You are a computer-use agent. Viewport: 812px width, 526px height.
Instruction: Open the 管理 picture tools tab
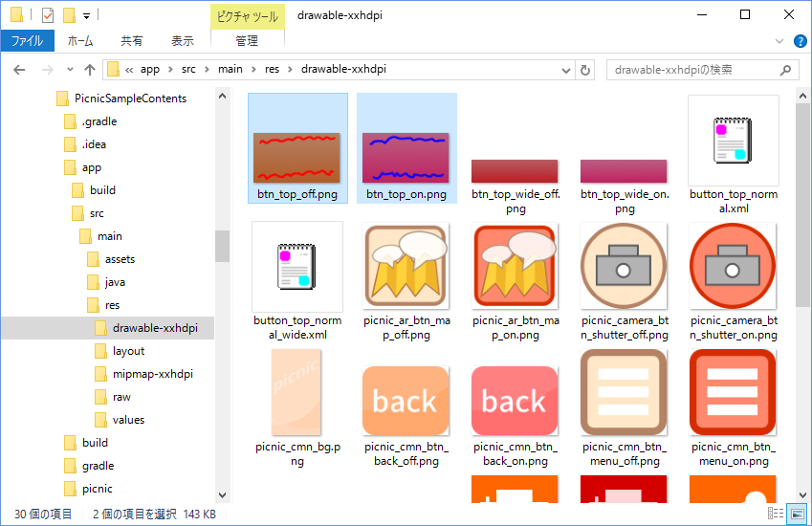click(247, 41)
